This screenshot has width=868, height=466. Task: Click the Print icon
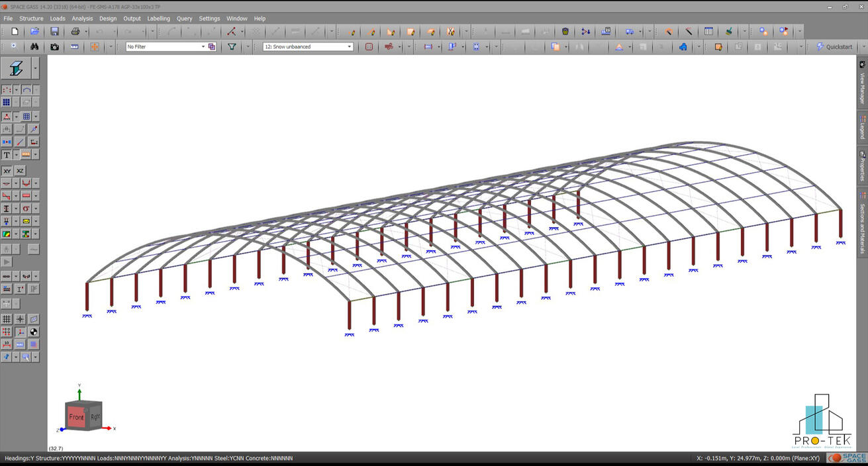(x=74, y=32)
